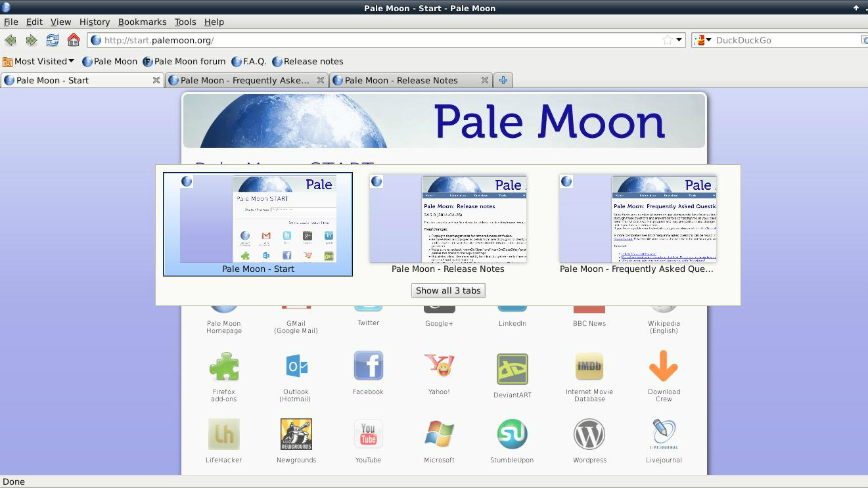Open the History menu
This screenshot has height=488, width=868.
tap(94, 22)
